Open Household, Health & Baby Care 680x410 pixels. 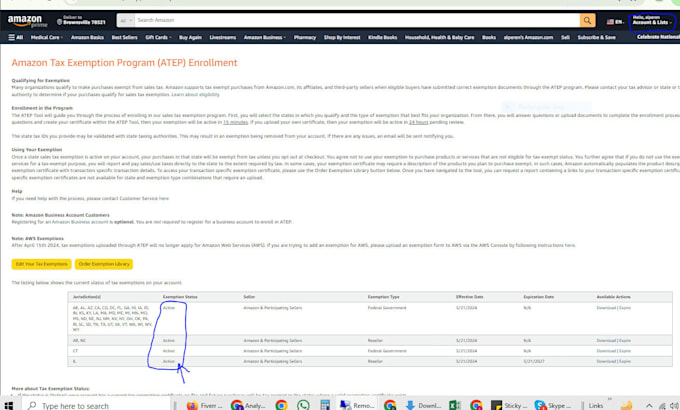439,37
